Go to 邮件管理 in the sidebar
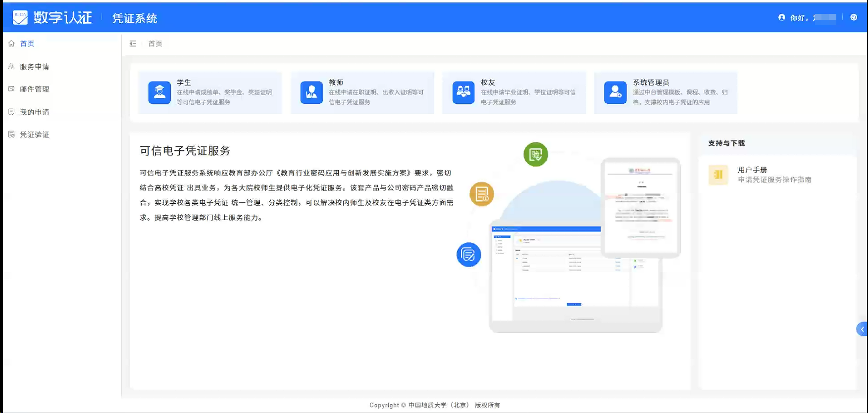 (x=34, y=89)
